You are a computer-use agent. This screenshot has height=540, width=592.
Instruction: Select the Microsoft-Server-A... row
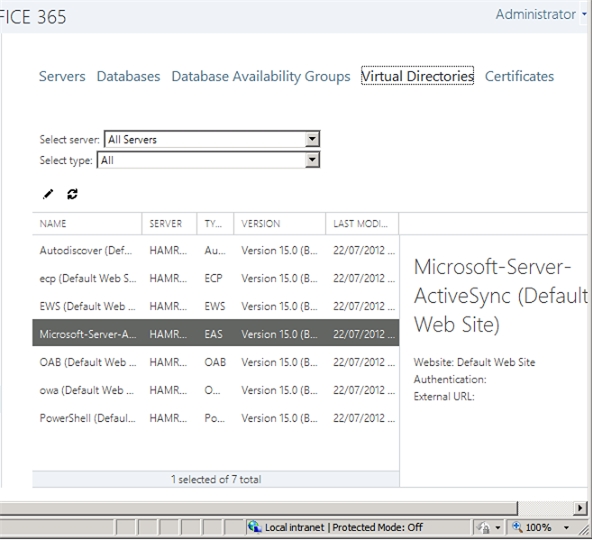tap(216, 334)
